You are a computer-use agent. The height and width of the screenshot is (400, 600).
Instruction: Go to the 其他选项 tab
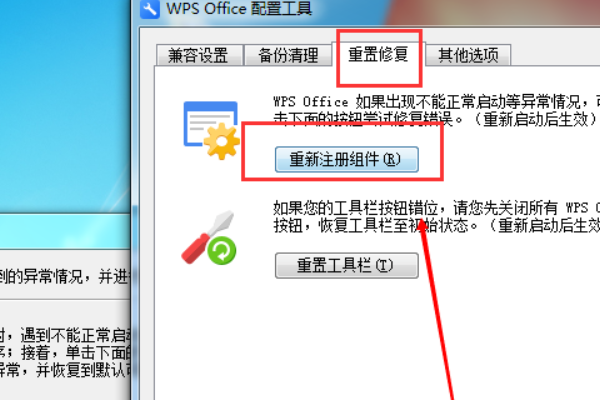tap(468, 56)
